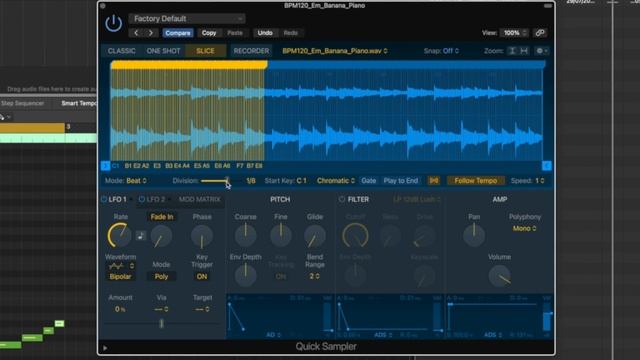Open the Factory Default preset dropdown
The height and width of the screenshot is (360, 640).
tap(187, 18)
